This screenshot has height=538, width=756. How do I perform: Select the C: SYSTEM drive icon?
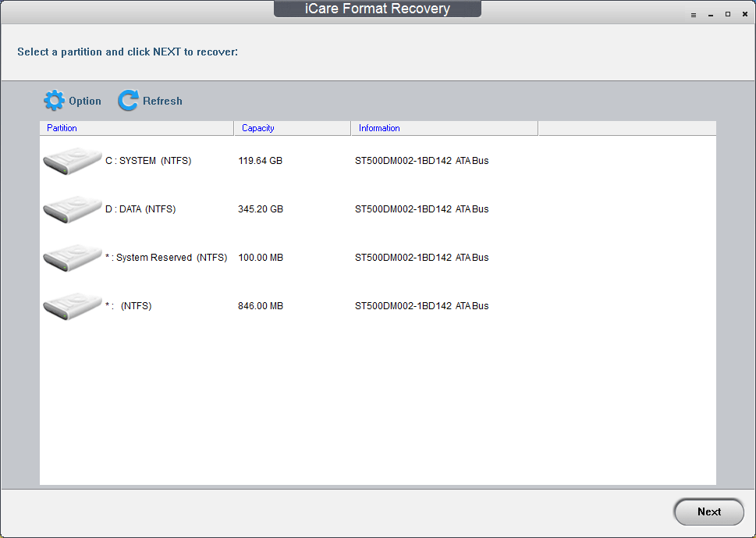click(x=72, y=161)
